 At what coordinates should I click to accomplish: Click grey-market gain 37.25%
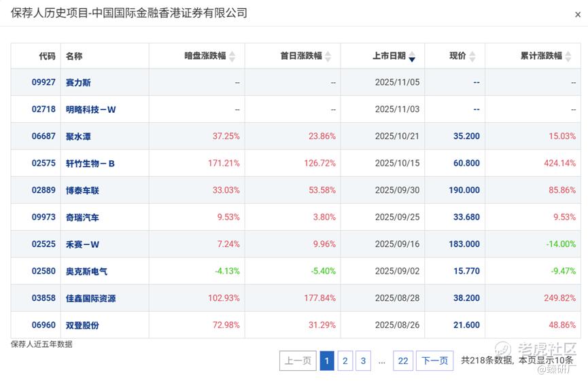226,136
